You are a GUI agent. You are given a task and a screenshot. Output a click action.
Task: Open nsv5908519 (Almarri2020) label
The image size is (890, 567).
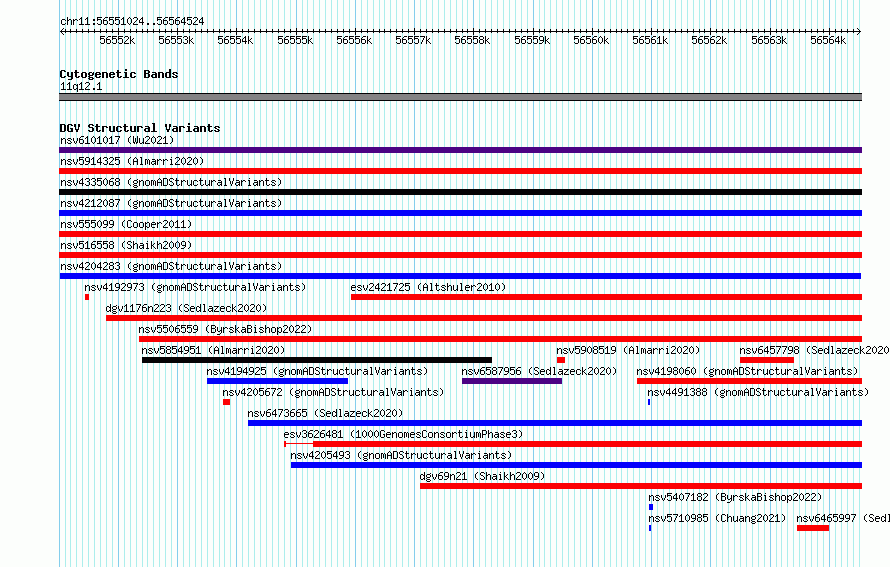pyautogui.click(x=628, y=350)
